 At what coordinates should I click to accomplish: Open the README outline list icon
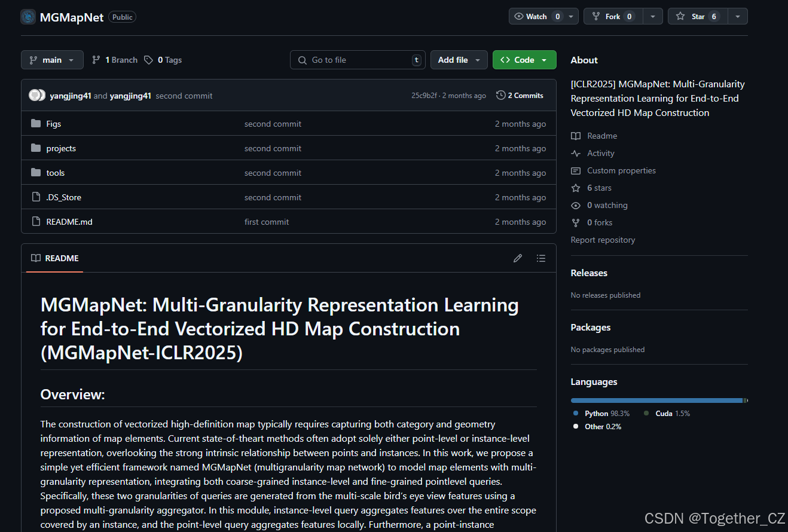(540, 258)
